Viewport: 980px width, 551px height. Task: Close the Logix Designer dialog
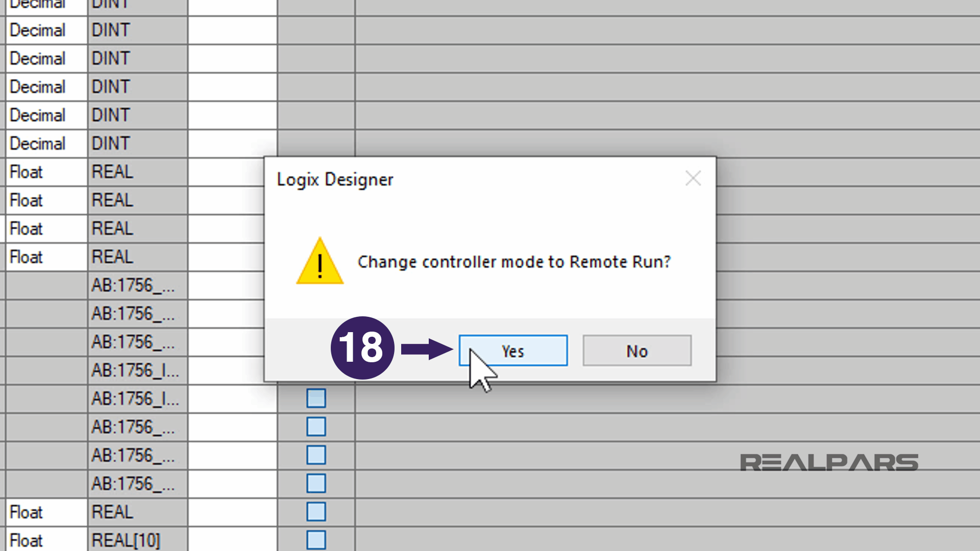(693, 178)
